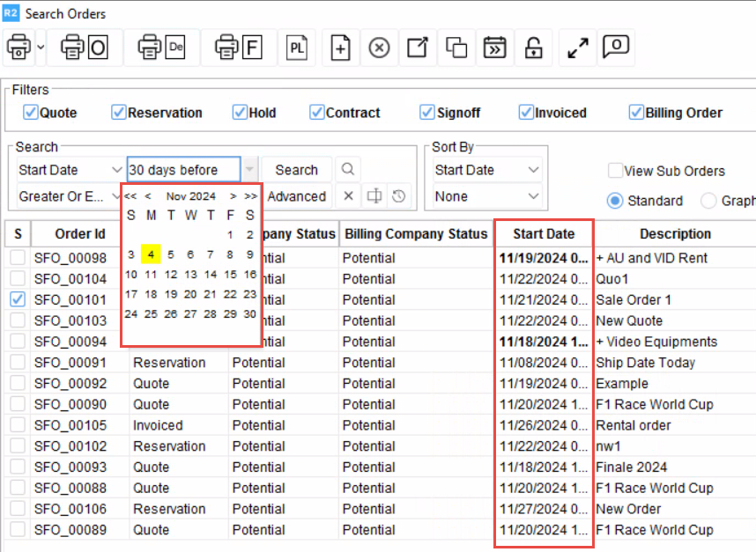Click the expand arrows toolbar icon
This screenshot has width=756, height=552.
(x=578, y=48)
